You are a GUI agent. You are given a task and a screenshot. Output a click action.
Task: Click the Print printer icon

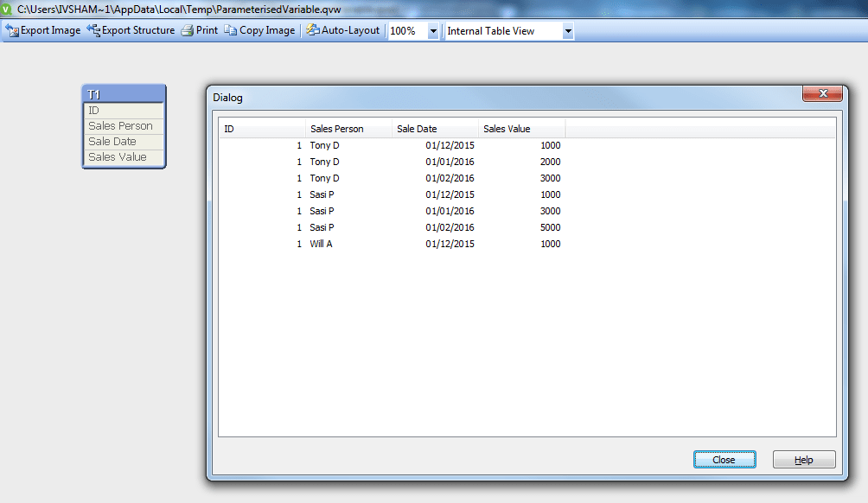[x=188, y=30]
